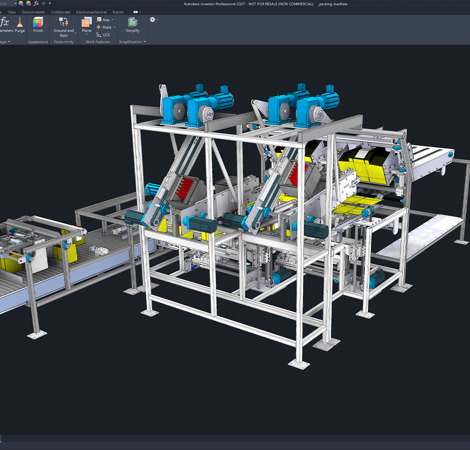The height and width of the screenshot is (450, 470).
Task: Click the small fx icon in quick access toolbar
Action: [36, 4]
